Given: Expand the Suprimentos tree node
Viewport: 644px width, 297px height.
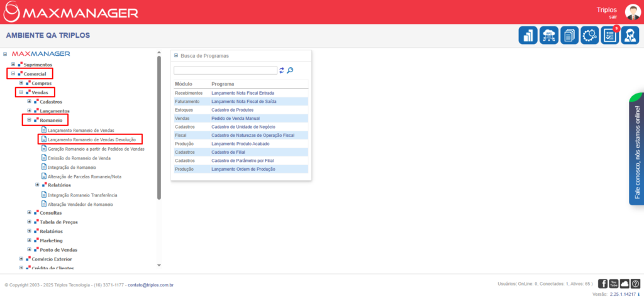Looking at the screenshot, I should (x=13, y=65).
